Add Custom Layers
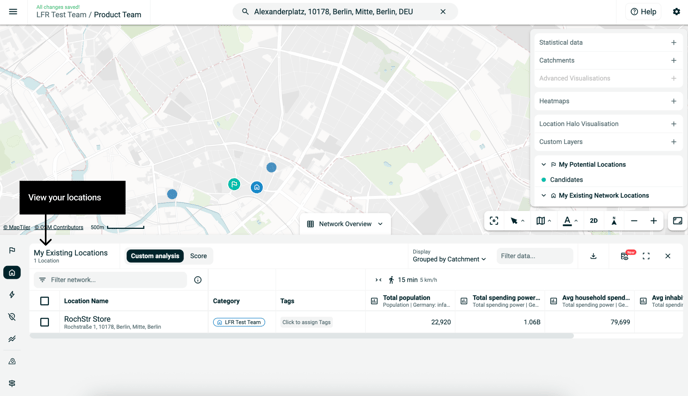Screen dimensions: 688x396 [x=674, y=142]
